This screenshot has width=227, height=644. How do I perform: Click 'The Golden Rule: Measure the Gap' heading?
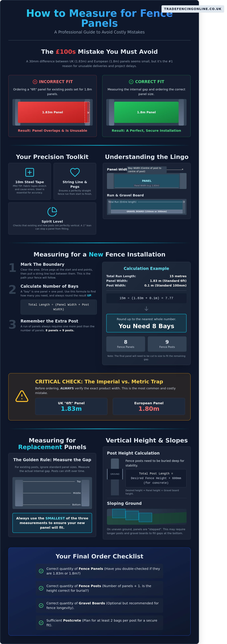coord(52,460)
